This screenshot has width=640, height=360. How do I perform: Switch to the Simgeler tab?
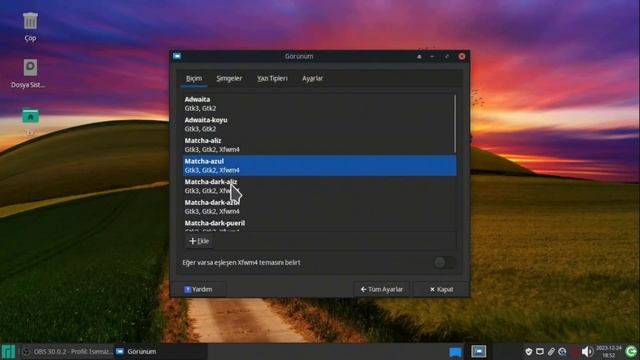[x=229, y=78]
